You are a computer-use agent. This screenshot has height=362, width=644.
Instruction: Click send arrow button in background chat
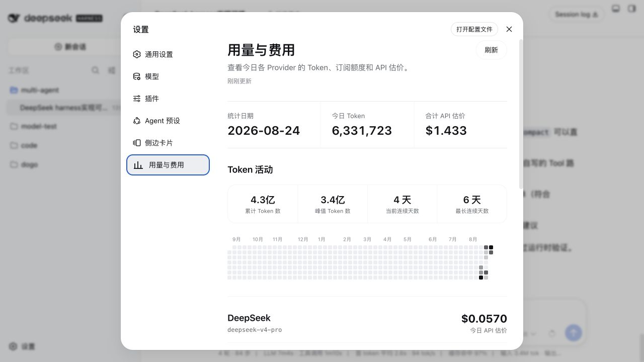(x=574, y=332)
